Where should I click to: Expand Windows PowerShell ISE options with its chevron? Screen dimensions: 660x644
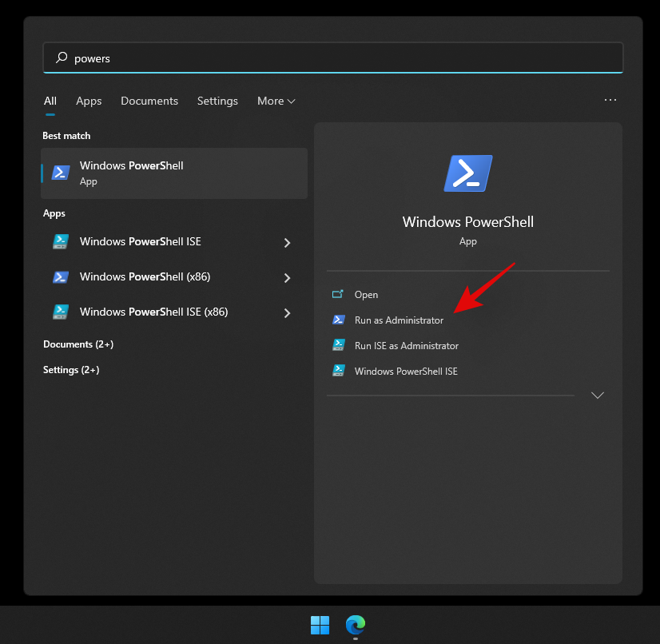pos(287,242)
